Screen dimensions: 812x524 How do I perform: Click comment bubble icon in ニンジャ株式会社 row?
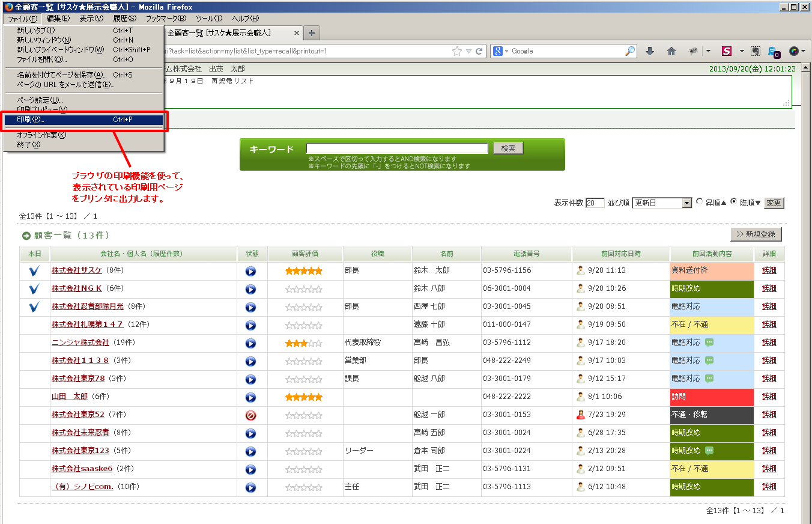pyautogui.click(x=709, y=343)
